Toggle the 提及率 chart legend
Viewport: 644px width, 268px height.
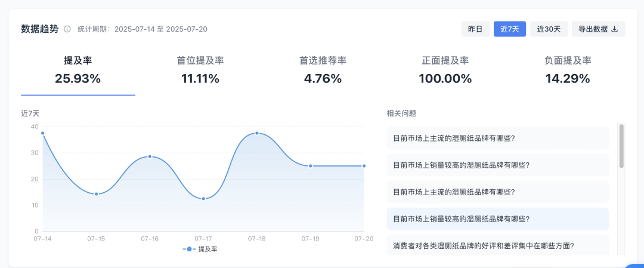coord(200,249)
